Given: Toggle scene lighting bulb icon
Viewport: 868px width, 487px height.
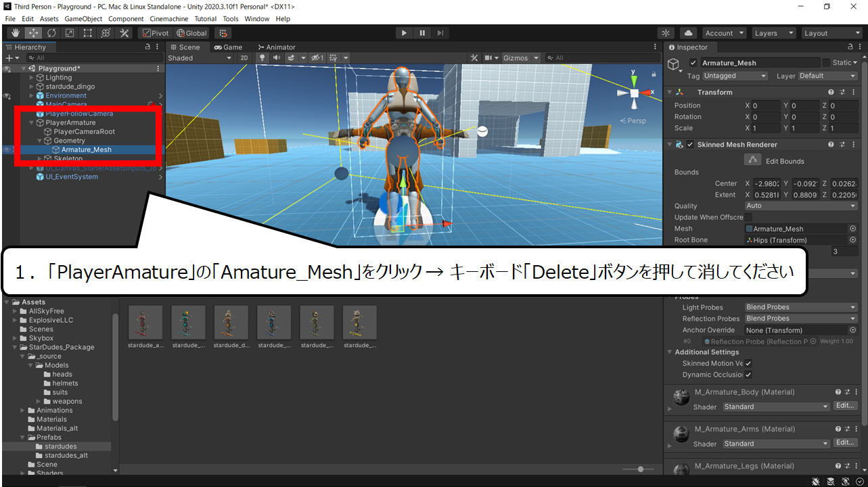Looking at the screenshot, I should click(x=262, y=58).
